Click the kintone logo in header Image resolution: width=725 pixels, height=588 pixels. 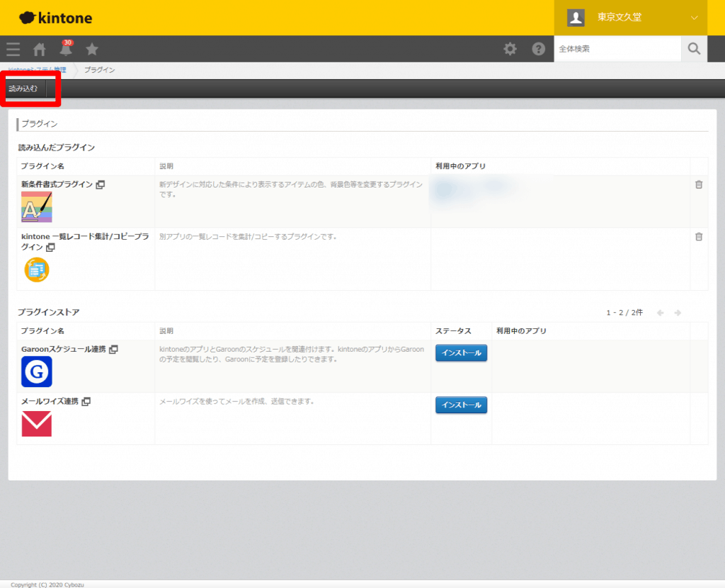[x=56, y=18]
